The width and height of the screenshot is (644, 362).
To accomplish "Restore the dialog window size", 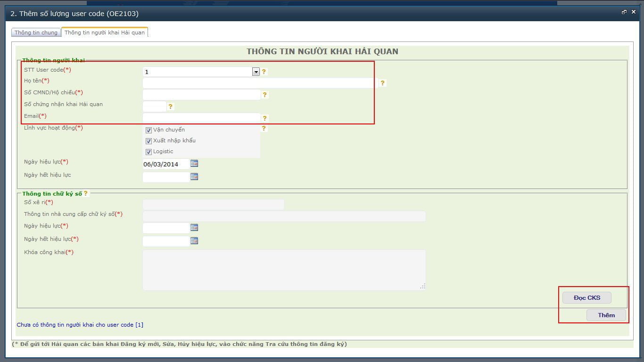I will coord(624,12).
